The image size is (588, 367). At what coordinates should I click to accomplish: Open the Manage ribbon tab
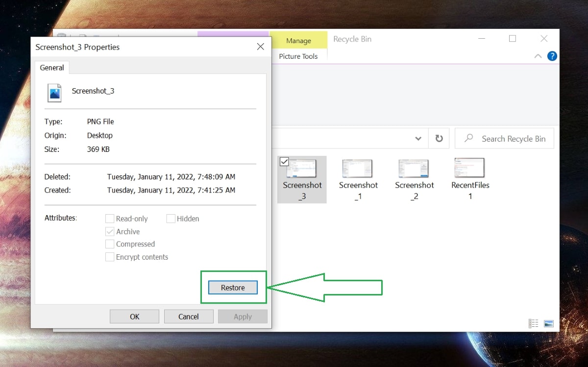click(298, 41)
